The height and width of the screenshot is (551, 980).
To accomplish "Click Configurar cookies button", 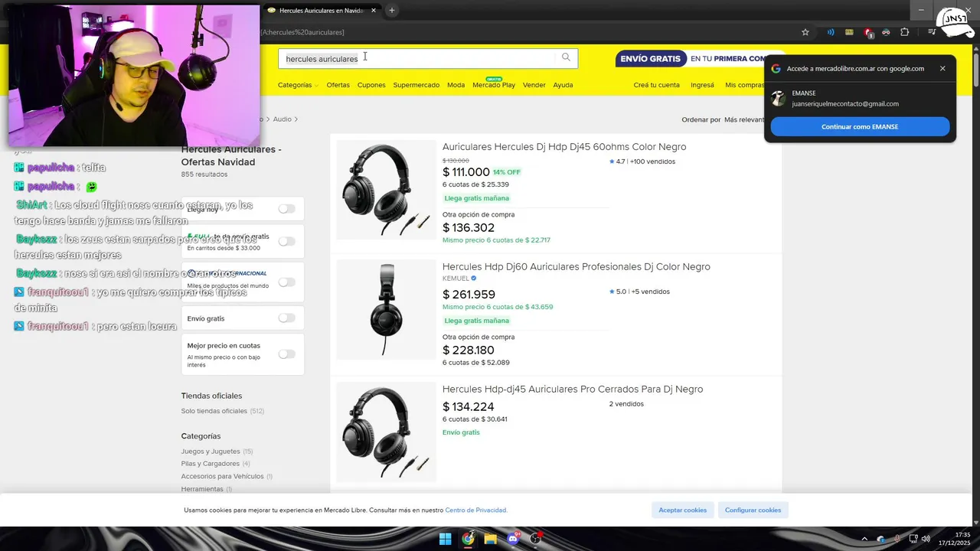I will click(x=753, y=510).
